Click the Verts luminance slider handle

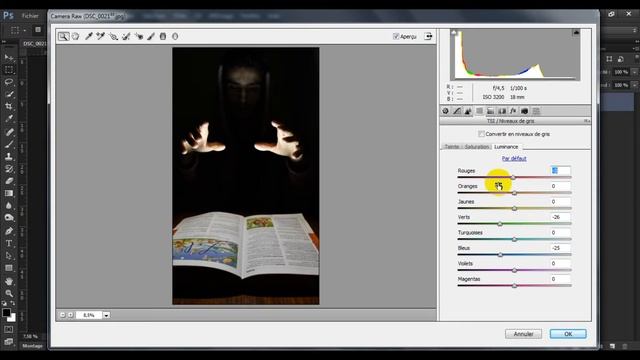pyautogui.click(x=500, y=224)
